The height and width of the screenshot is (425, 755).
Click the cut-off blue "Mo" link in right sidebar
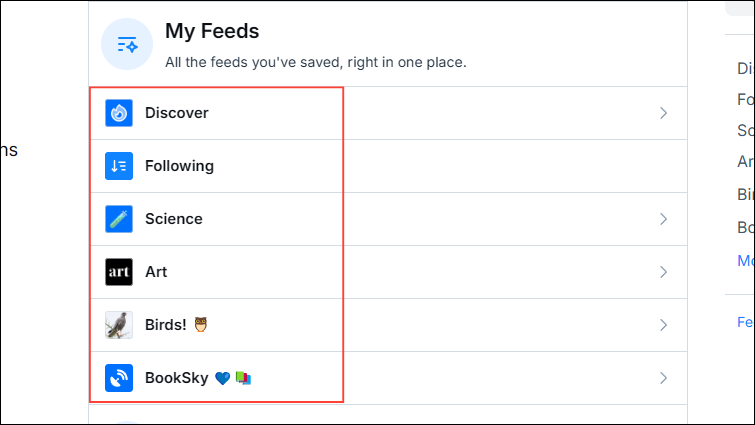tap(746, 260)
